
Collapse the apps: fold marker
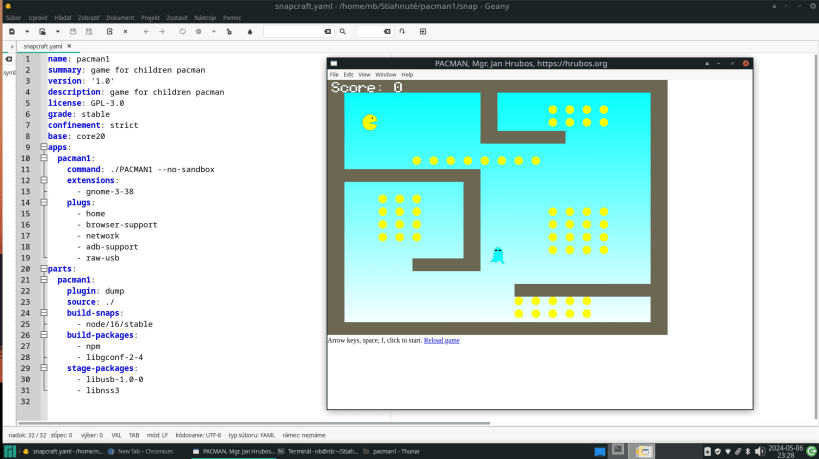click(x=44, y=147)
